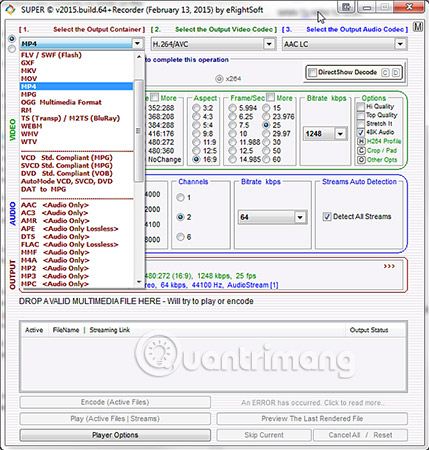429x450 pixels.
Task: Choose WEBM from container list
Action: (76, 126)
